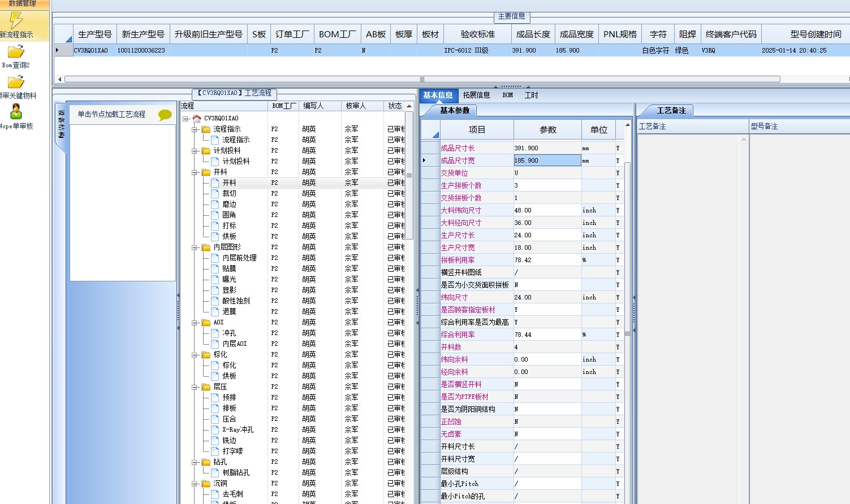The width and height of the screenshot is (850, 504).
Task: Switch to the BOM tab
Action: (508, 95)
